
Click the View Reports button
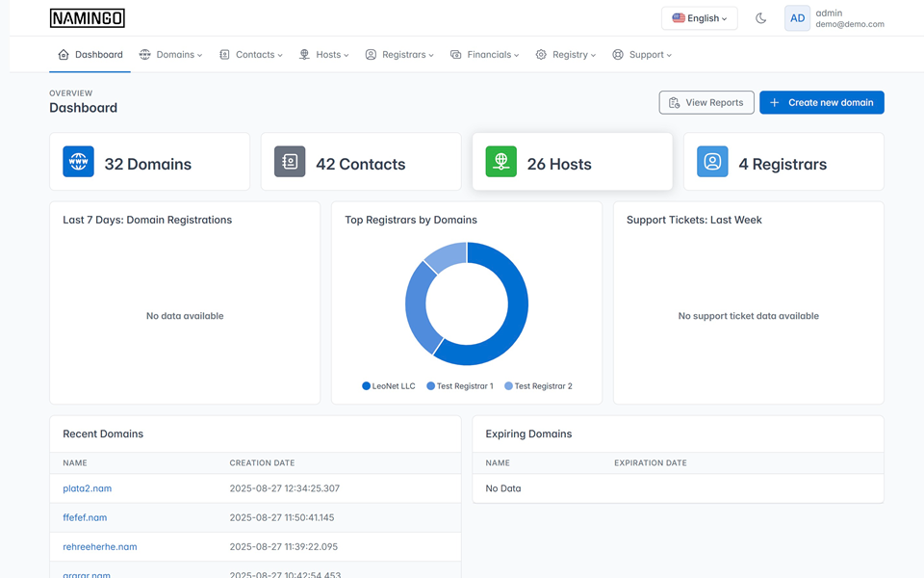pos(706,103)
